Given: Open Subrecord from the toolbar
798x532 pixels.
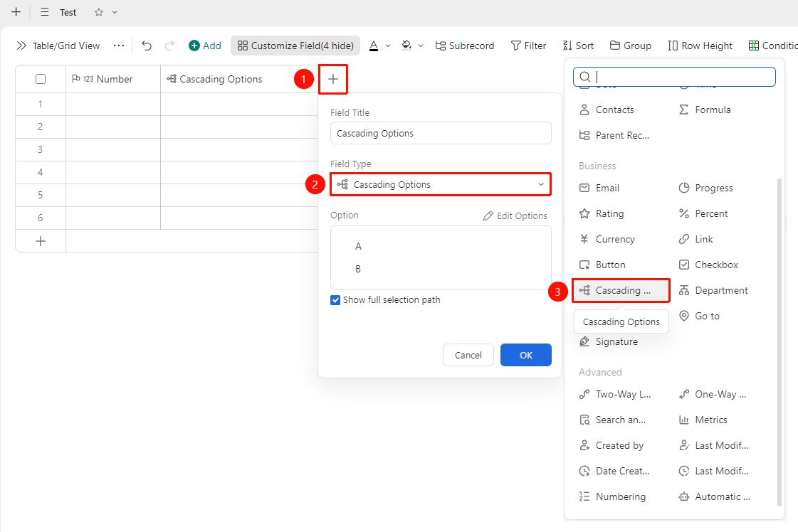Looking at the screenshot, I should [465, 46].
